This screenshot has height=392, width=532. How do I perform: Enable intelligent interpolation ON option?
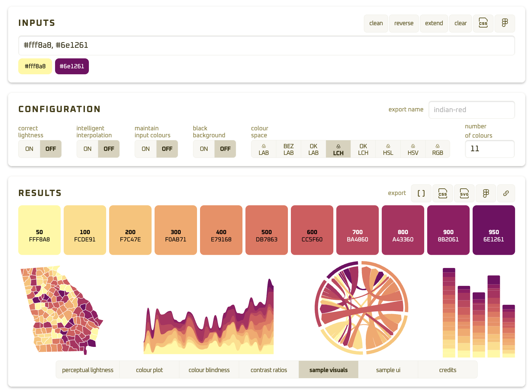point(88,149)
